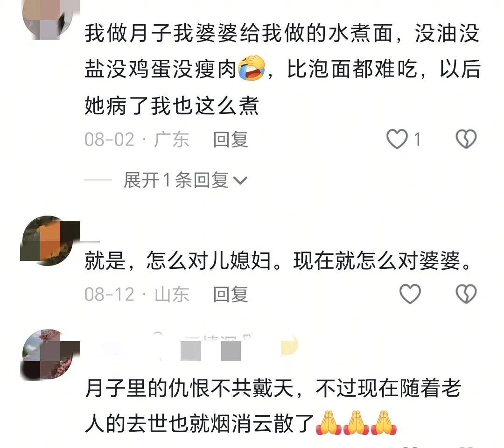Like the Shandong comment about daughter-in-law
Viewport: 504px width, 448px height.
(x=410, y=294)
